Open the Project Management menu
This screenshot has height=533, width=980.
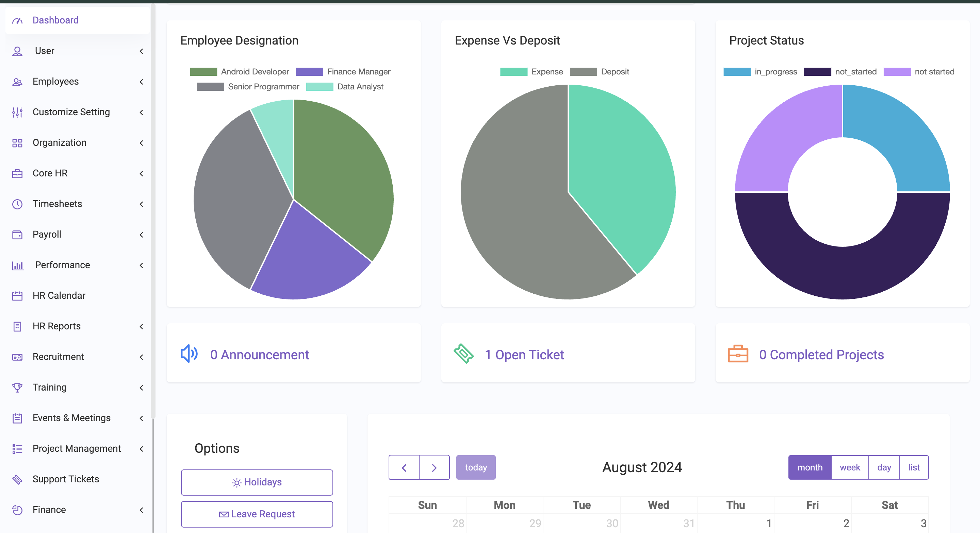click(78, 448)
